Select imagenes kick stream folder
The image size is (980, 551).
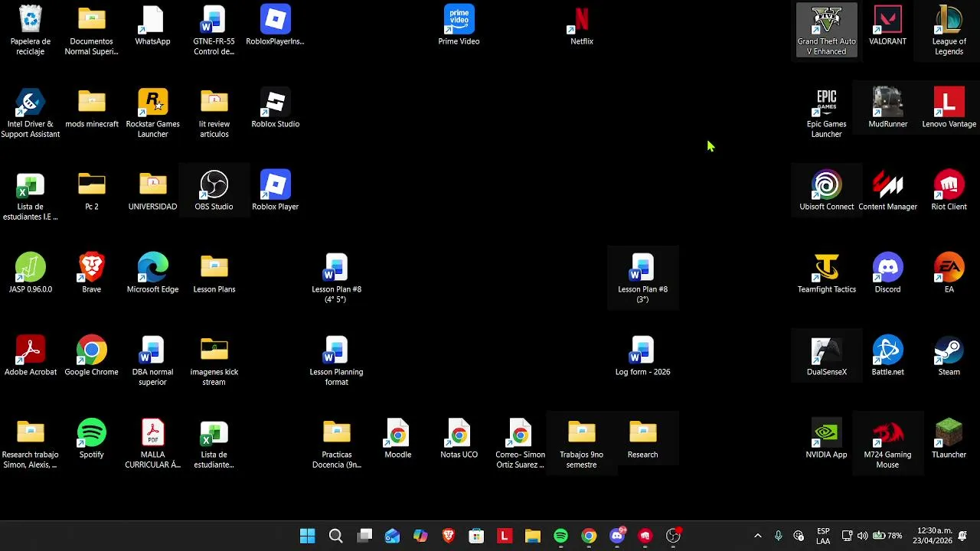(214, 361)
